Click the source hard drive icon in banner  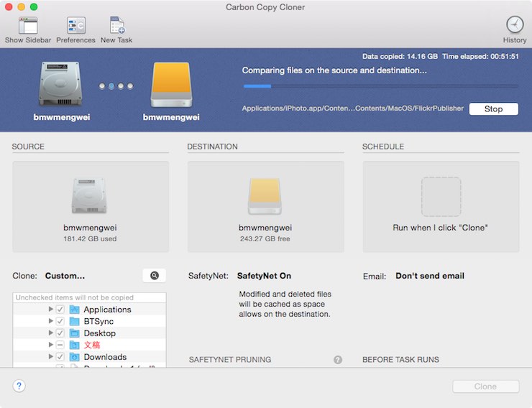60,84
